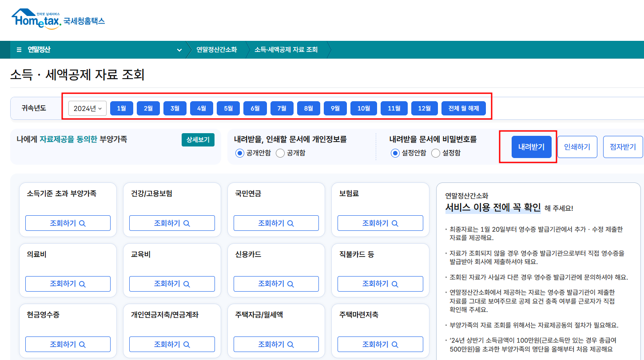
Task: Expand the 연말정산 menu chevron
Action: (179, 50)
